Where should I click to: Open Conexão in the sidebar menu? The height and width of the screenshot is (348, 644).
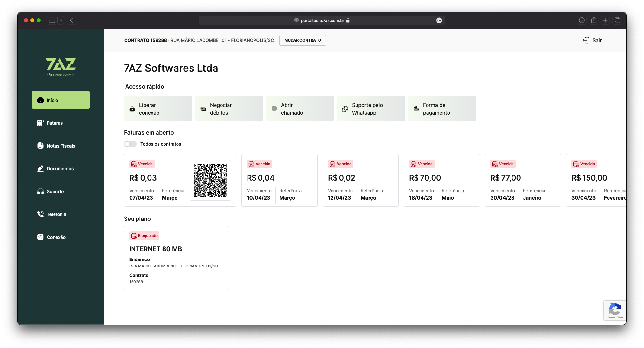point(61,237)
